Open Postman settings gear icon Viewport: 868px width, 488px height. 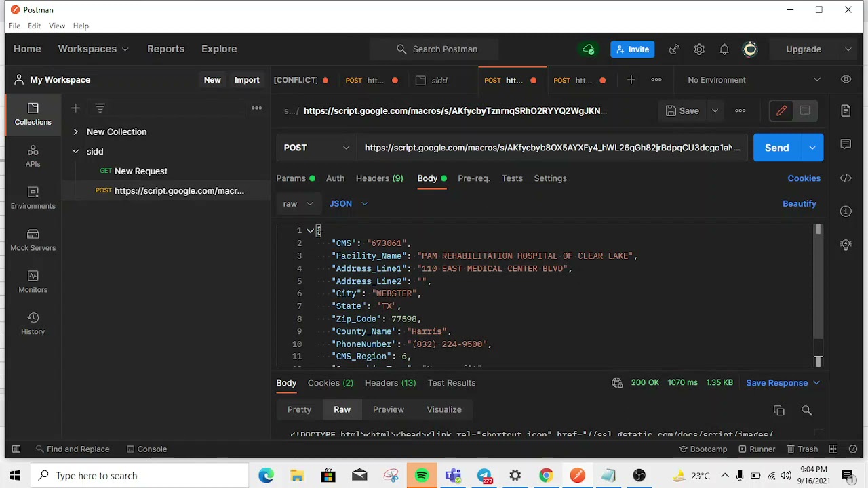pos(699,49)
